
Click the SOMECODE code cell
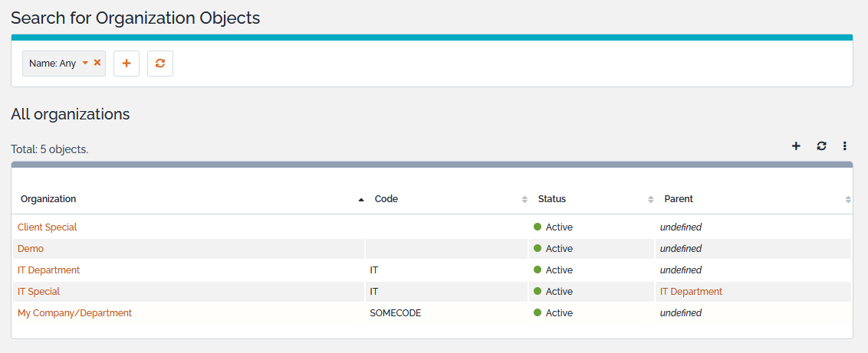[396, 313]
